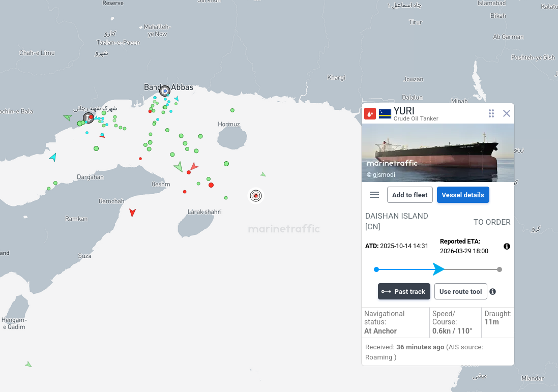Select red arrow vessel south of Ramchah
Image resolution: width=558 pixels, height=392 pixels.
(x=132, y=213)
